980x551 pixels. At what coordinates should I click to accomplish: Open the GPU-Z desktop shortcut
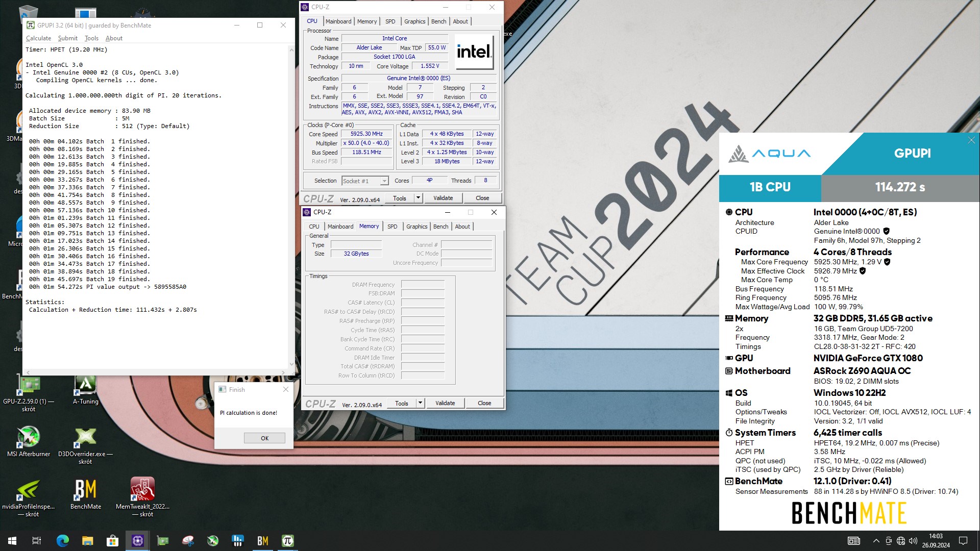pyautogui.click(x=29, y=393)
